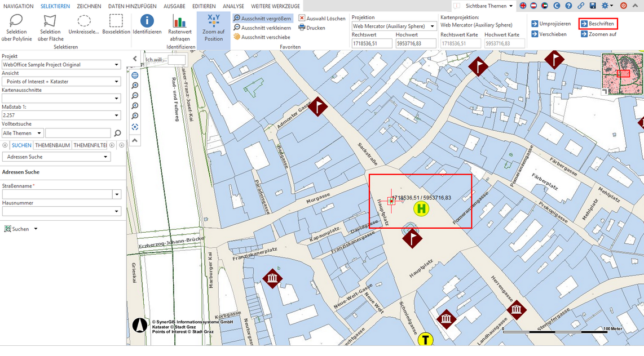Screen dimensions: 644x356
Task: Choose the Umkreisselektion circle tool
Action: point(84,25)
